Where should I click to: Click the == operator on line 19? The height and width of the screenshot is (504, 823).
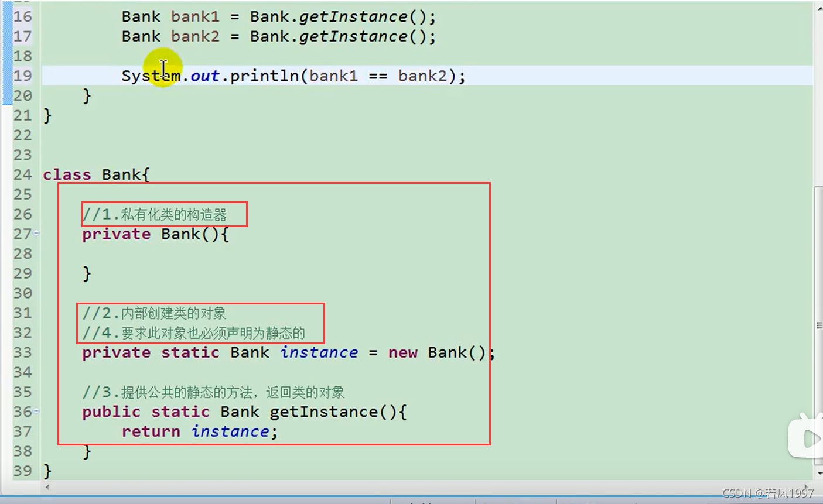click(x=378, y=76)
